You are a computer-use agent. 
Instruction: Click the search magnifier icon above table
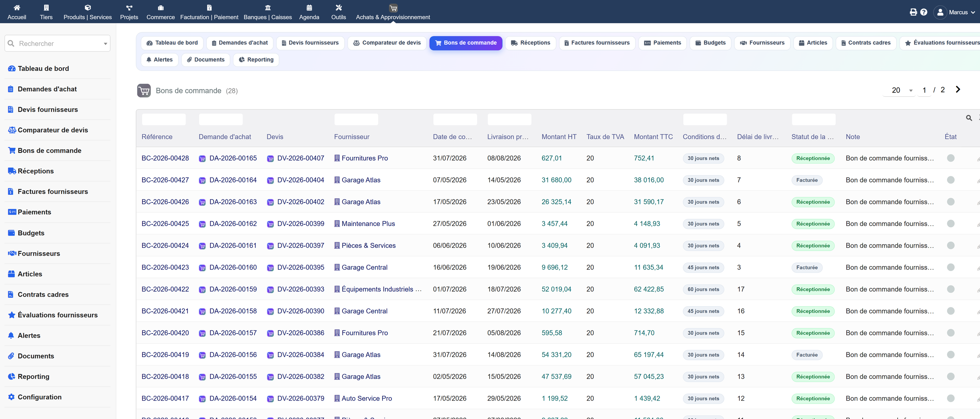[968, 118]
